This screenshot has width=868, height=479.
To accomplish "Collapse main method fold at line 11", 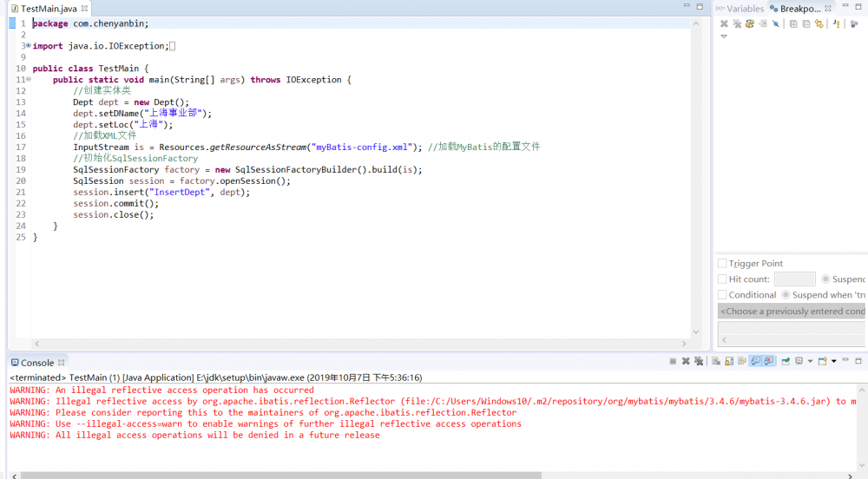I will (29, 79).
